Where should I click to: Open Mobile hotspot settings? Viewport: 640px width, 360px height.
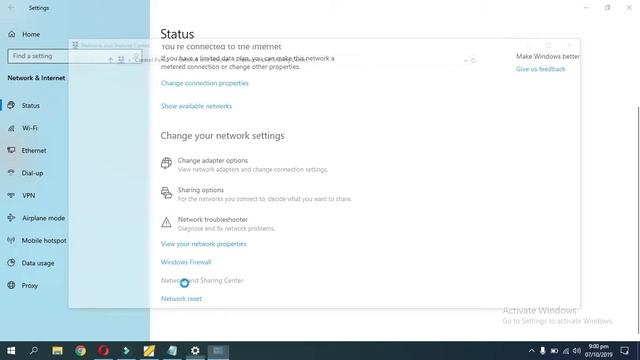(44, 240)
